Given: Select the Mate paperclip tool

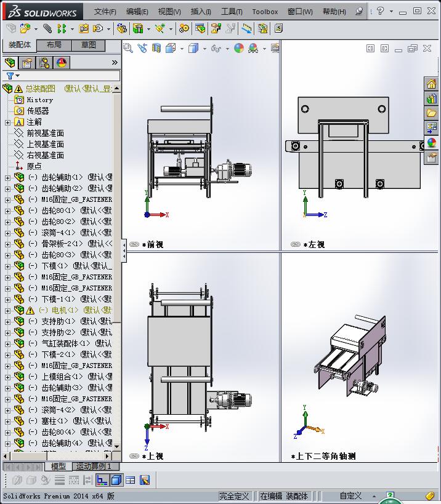Looking at the screenshot, I should coord(47,28).
